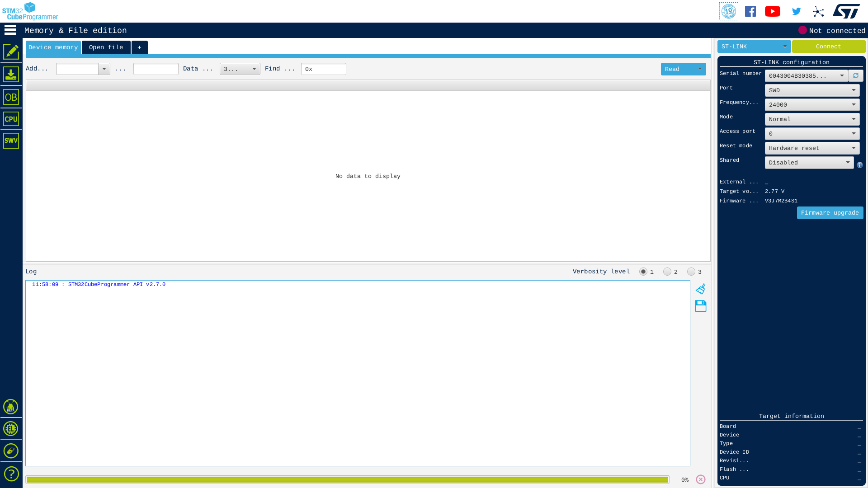Viewport: 868px width, 488px height.
Task: Switch to the Open file tab
Action: click(105, 47)
